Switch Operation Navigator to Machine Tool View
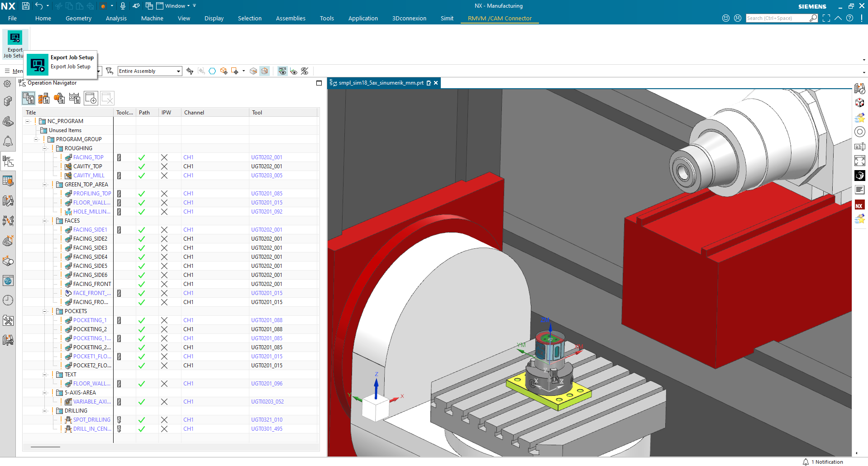This screenshot has height=466, width=868. [44, 98]
